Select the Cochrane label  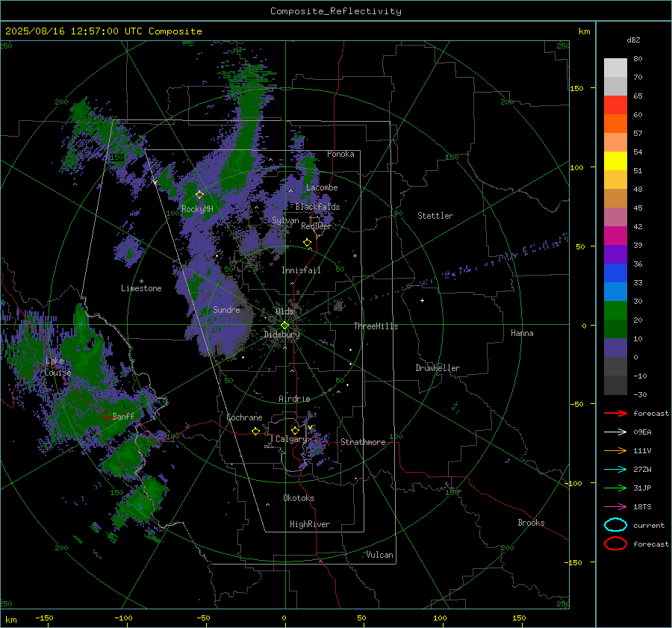(244, 417)
